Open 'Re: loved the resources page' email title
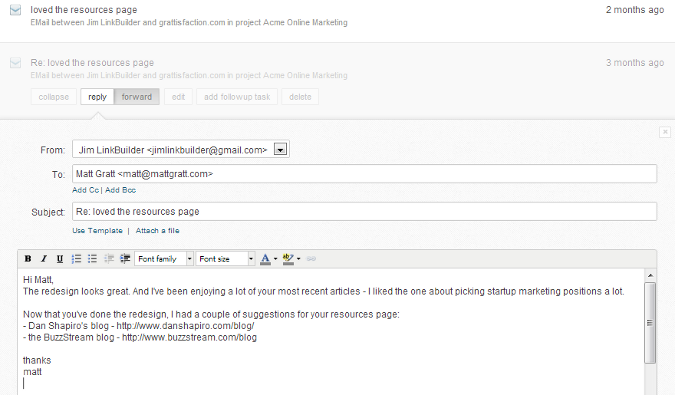The width and height of the screenshot is (675, 395). pyautogui.click(x=92, y=63)
